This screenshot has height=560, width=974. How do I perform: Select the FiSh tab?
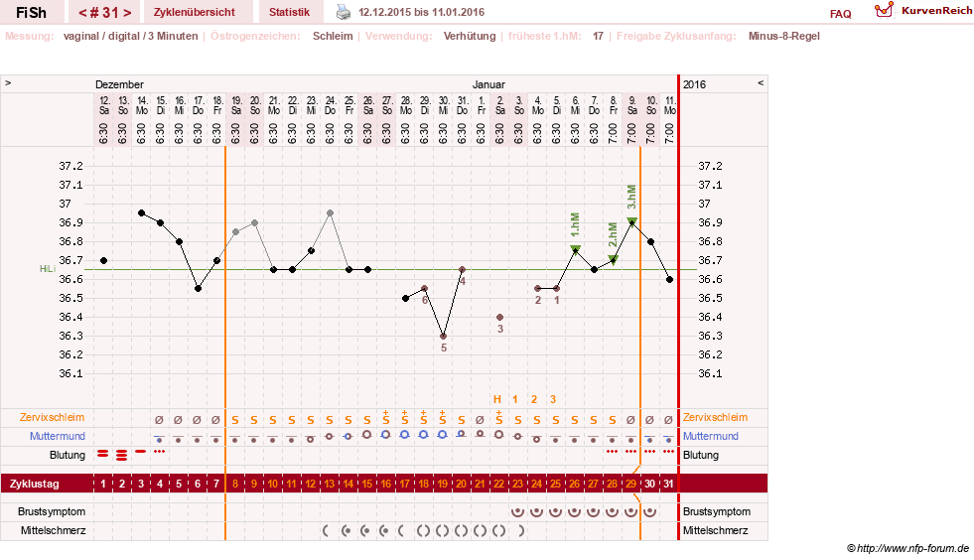(x=31, y=13)
